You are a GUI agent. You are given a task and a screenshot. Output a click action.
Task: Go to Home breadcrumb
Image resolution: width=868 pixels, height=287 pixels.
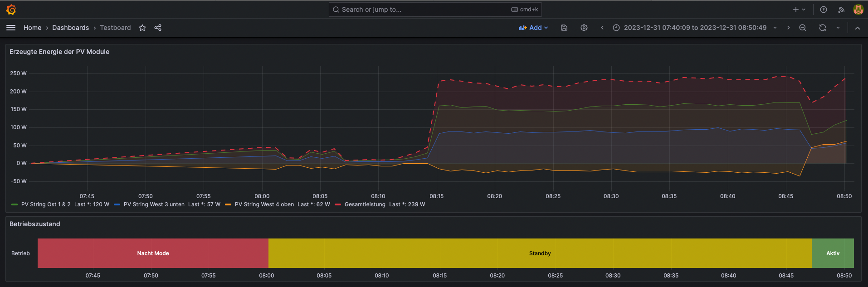click(33, 28)
